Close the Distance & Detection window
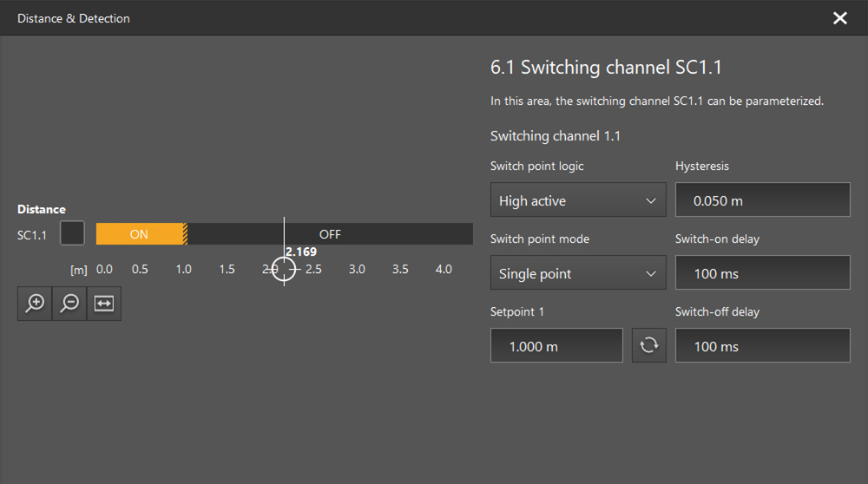 tap(839, 18)
